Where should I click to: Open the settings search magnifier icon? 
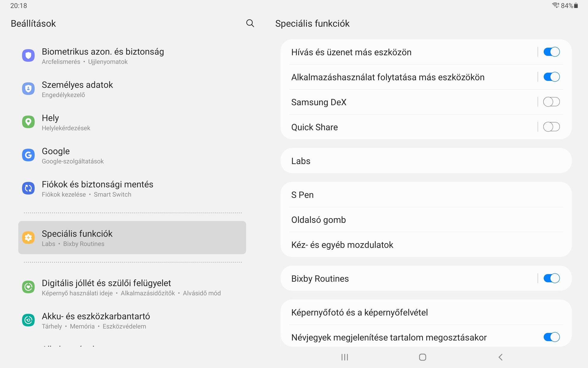250,23
